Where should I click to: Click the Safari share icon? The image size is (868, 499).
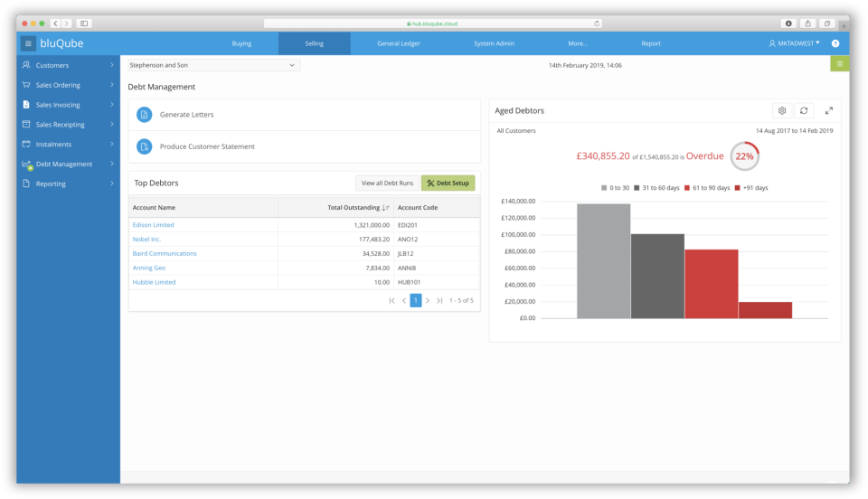pyautogui.click(x=807, y=24)
